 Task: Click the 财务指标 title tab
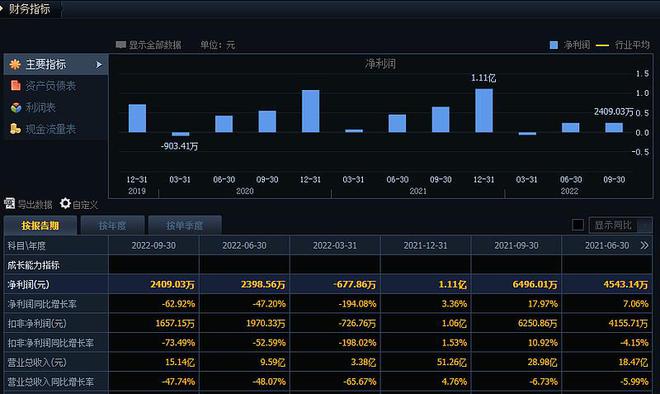click(x=29, y=8)
